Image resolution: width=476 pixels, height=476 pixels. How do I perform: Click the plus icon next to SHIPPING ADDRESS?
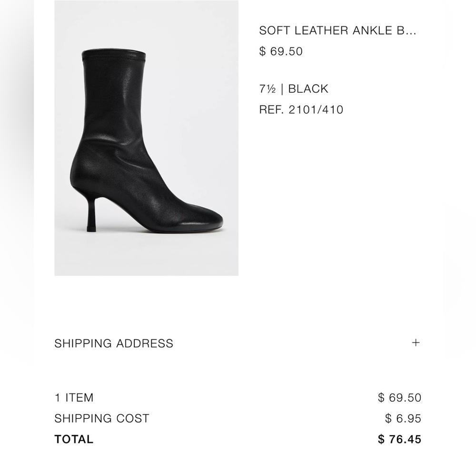[x=416, y=342]
